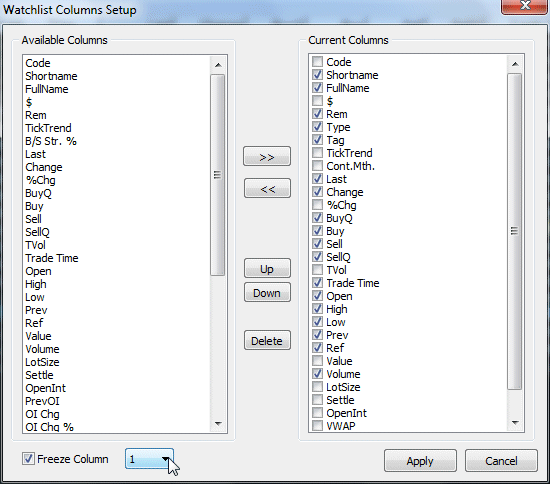The height and width of the screenshot is (484, 550).
Task: Select OpenInt in the Available Columns list
Action: pos(46,388)
